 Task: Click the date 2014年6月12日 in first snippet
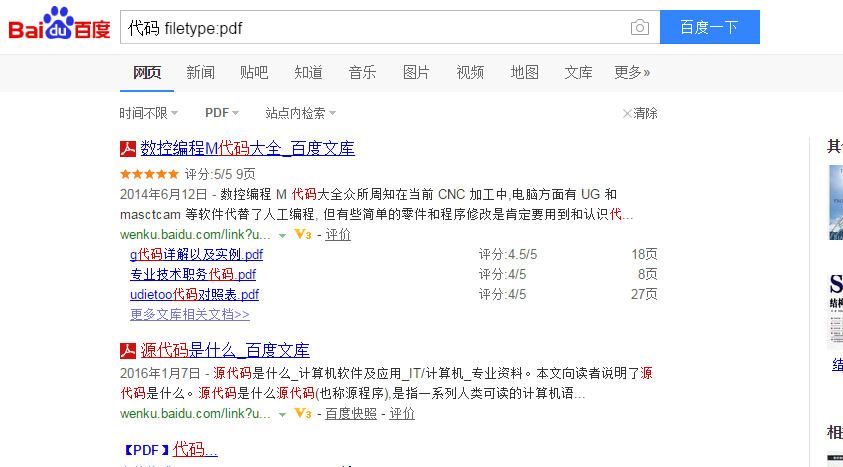tap(163, 195)
